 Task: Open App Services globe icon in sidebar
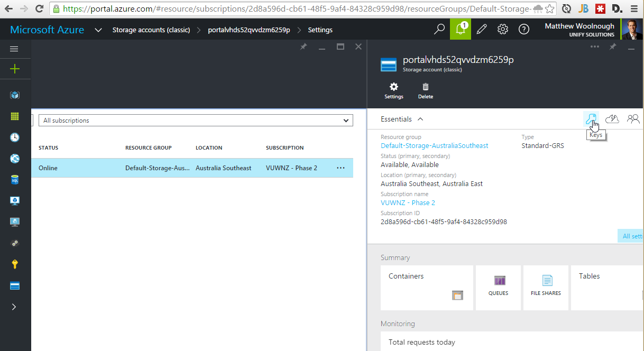pos(15,159)
